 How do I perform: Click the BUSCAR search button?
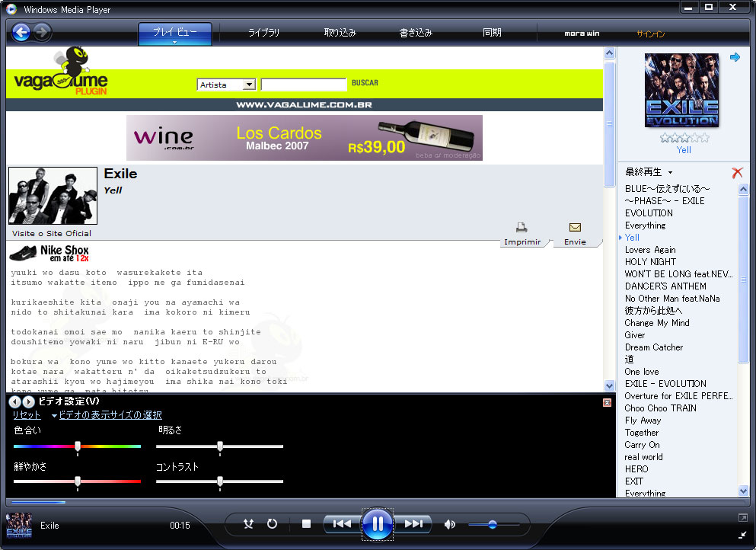(365, 83)
